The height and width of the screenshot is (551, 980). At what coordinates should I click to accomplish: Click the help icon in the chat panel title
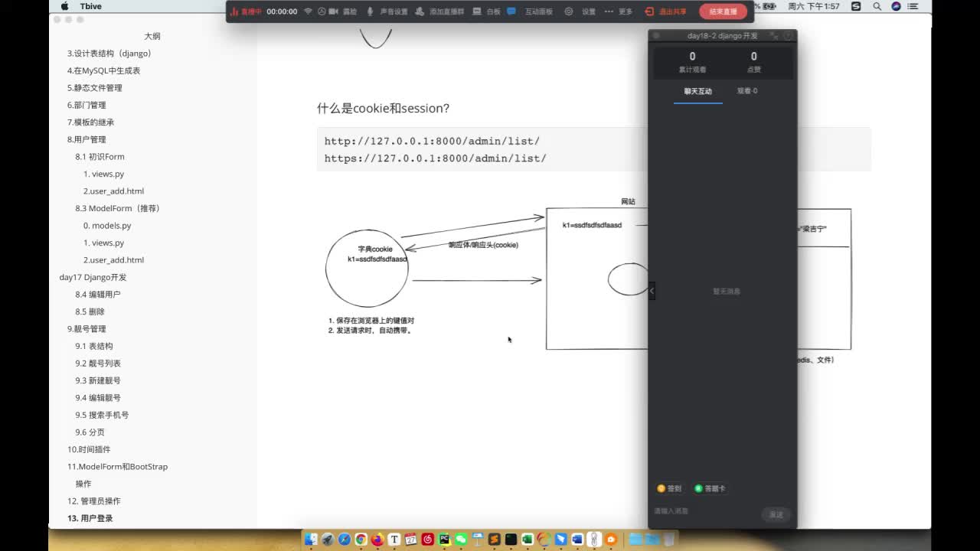[788, 36]
